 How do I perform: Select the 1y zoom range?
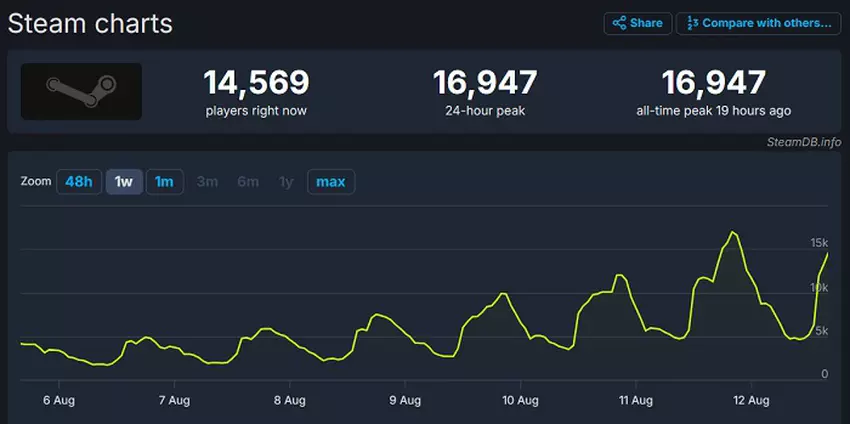coord(286,182)
